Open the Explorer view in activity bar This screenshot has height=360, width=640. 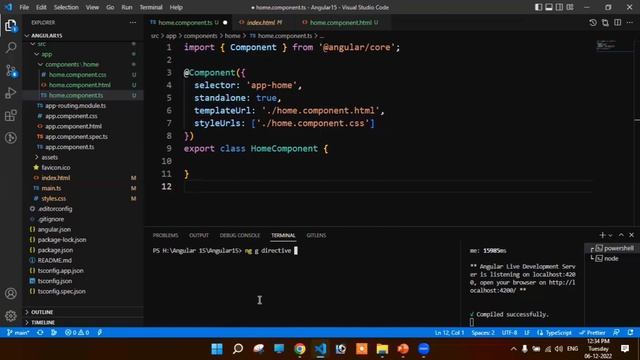pos(11,26)
